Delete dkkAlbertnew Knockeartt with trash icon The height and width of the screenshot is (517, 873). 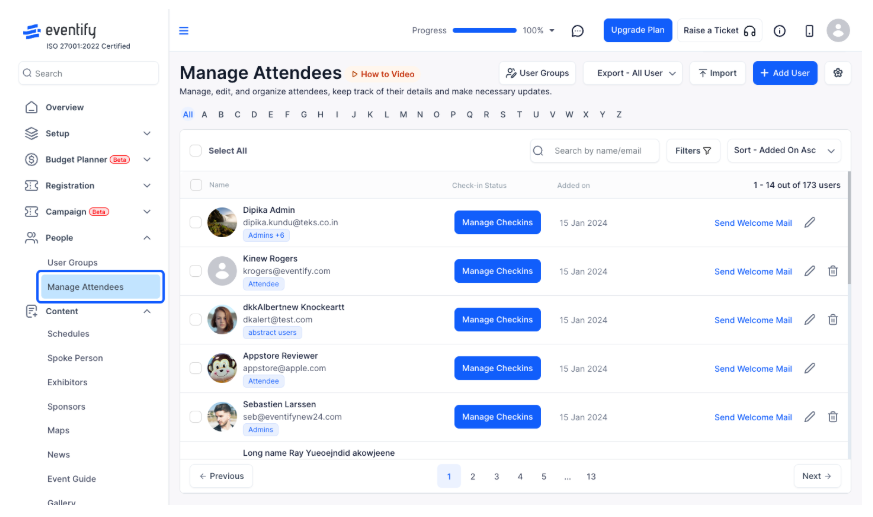(832, 319)
